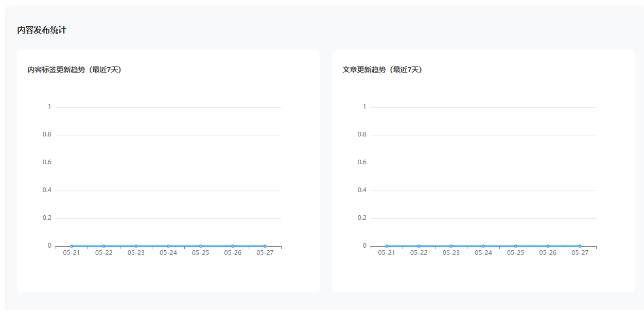Click the 05-23 data point in 文章更新趋势 chart
This screenshot has height=310, width=644.
451,246
